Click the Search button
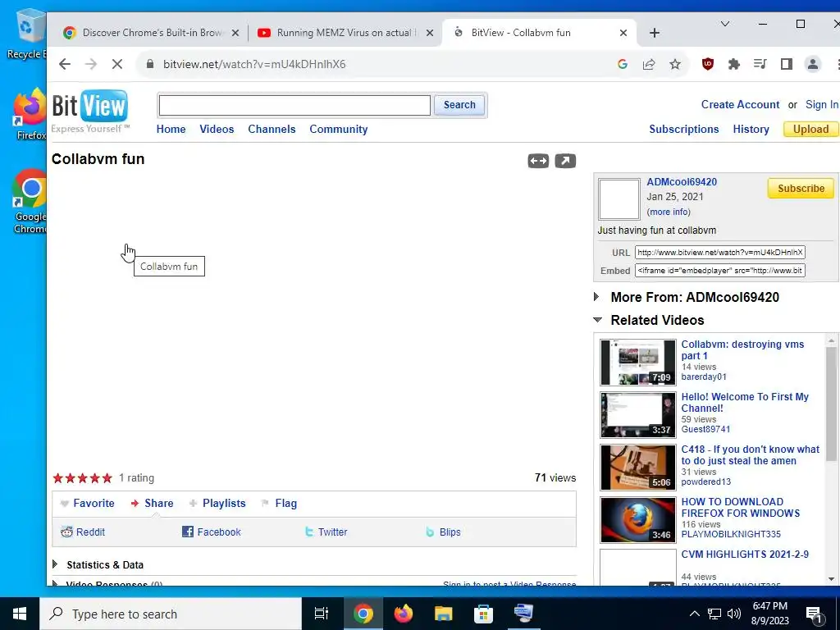 (x=459, y=105)
